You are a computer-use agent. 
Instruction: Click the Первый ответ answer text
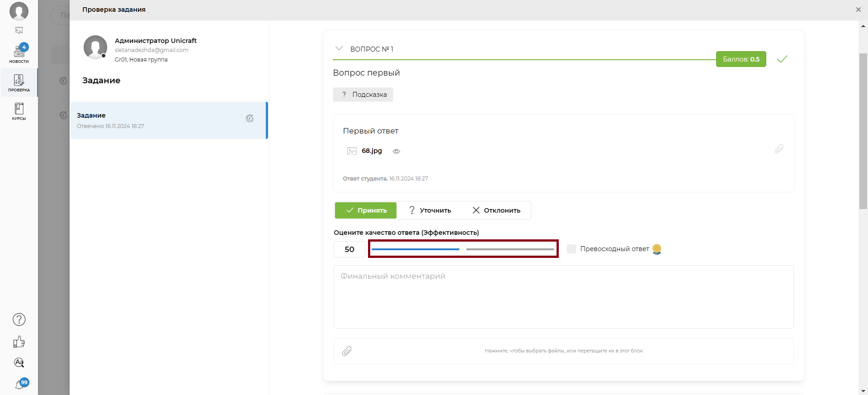(371, 131)
